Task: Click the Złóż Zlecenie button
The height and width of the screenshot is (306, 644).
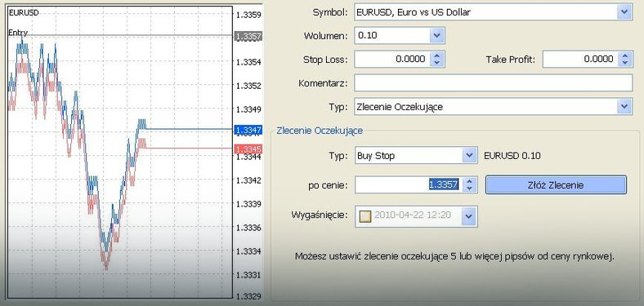Action: (x=556, y=185)
